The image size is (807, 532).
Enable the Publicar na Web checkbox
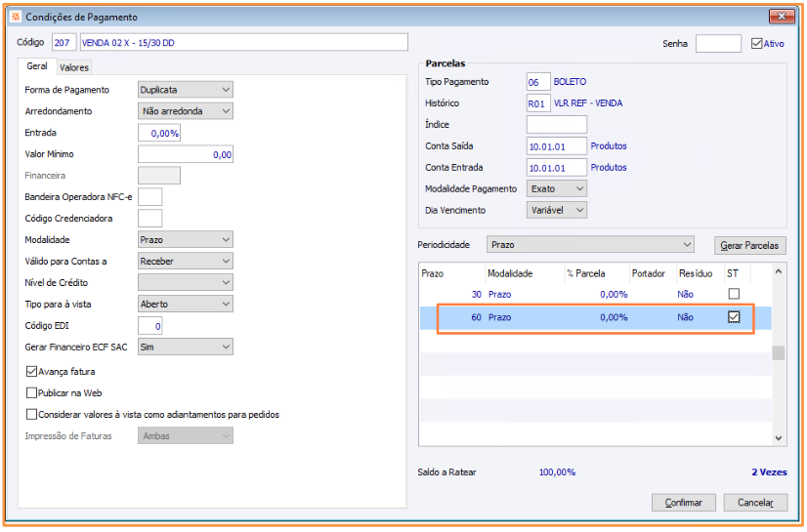tap(31, 392)
